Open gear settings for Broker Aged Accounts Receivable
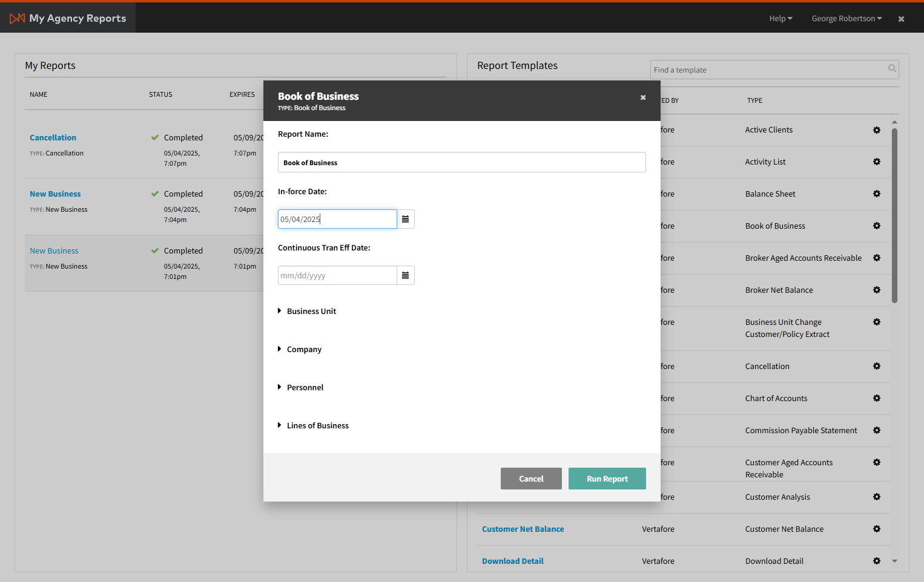 pyautogui.click(x=877, y=258)
